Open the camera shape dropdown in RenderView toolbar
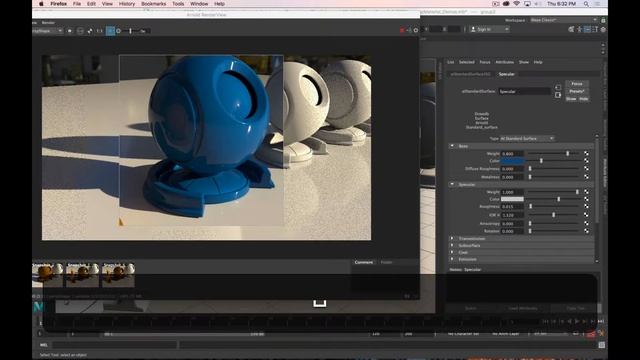The width and height of the screenshot is (640, 360). point(47,31)
